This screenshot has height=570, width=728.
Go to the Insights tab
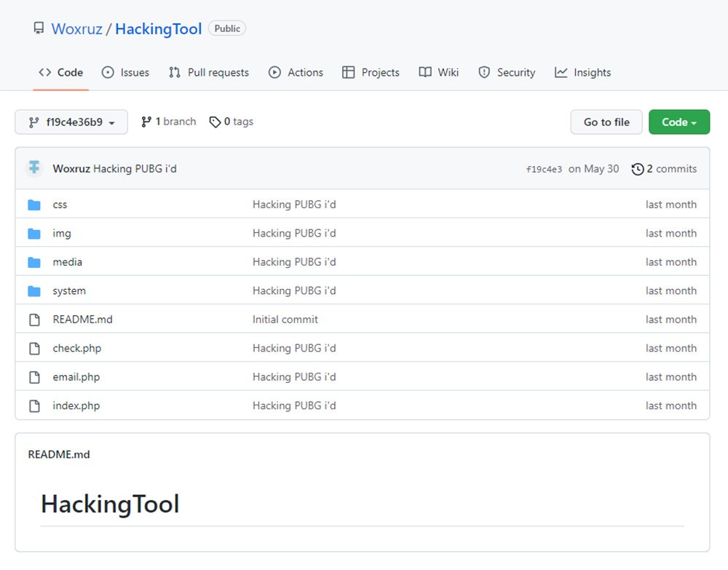pos(582,73)
